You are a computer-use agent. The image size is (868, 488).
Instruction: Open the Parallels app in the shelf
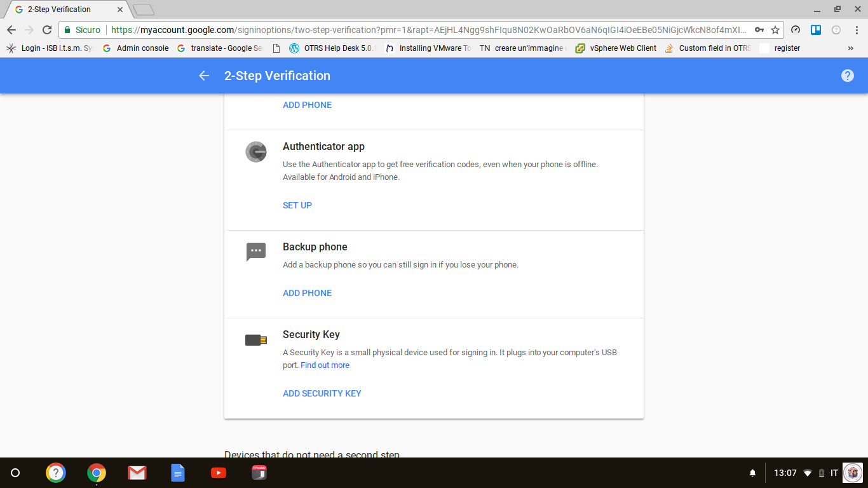259,473
